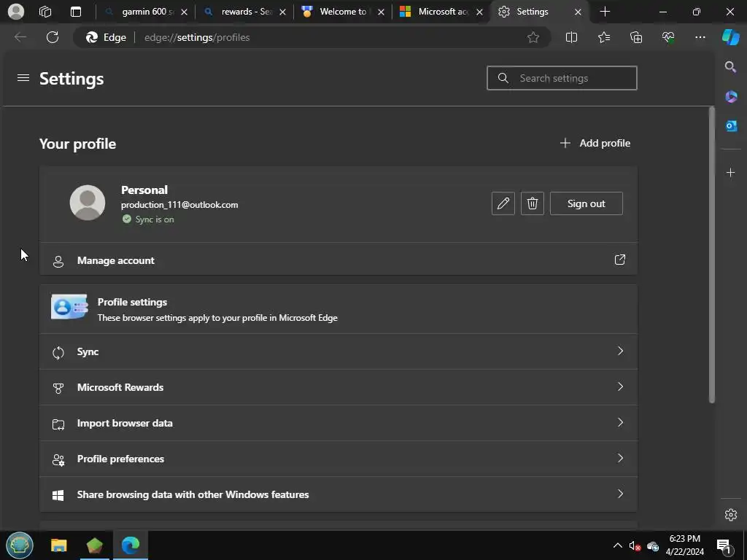Toggle the Settings hamburger menu
The height and width of the screenshot is (560, 747).
pyautogui.click(x=23, y=77)
